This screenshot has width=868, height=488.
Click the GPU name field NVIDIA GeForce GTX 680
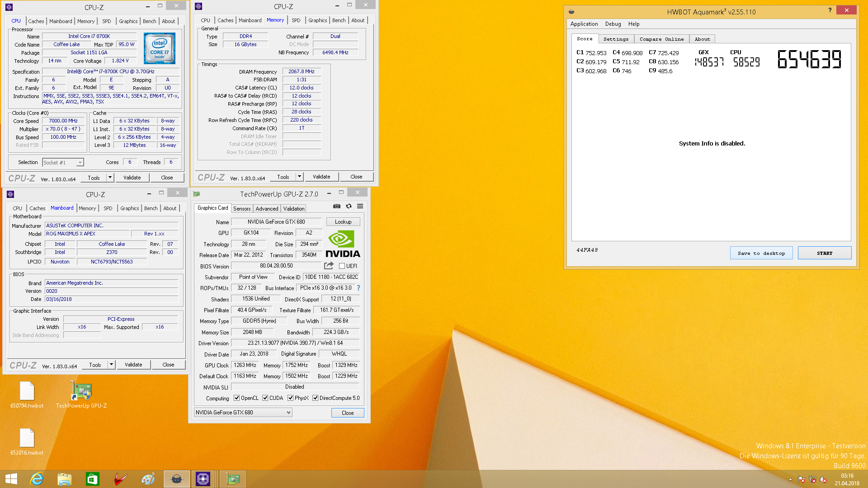[276, 222]
